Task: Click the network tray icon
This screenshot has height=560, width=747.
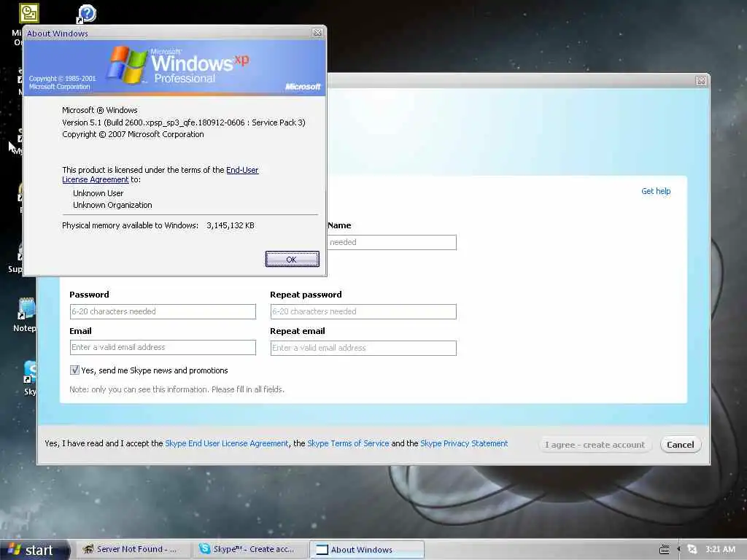Action: (x=692, y=550)
